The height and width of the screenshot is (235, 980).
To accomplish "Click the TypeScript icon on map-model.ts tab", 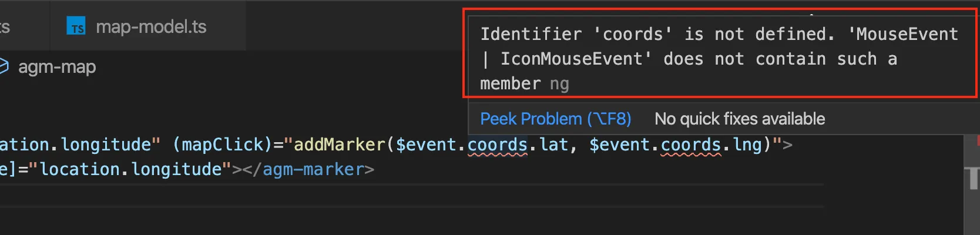I will (77, 27).
